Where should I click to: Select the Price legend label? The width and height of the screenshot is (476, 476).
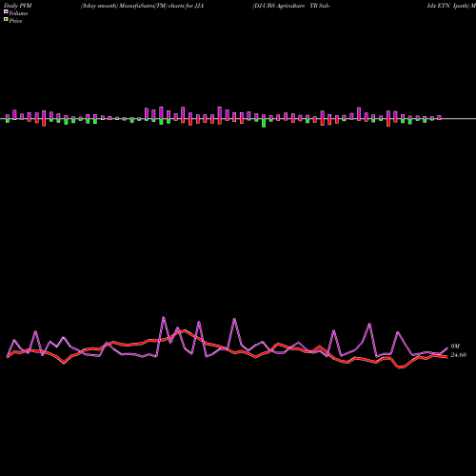[x=15, y=21]
